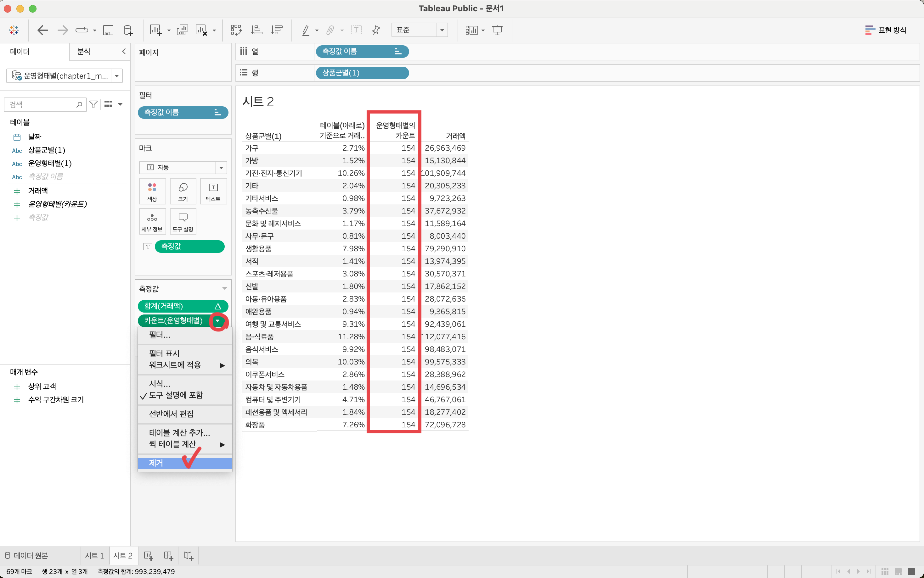Click the swap rows and columns icon
Screen dimensions: 924x578
click(236, 30)
